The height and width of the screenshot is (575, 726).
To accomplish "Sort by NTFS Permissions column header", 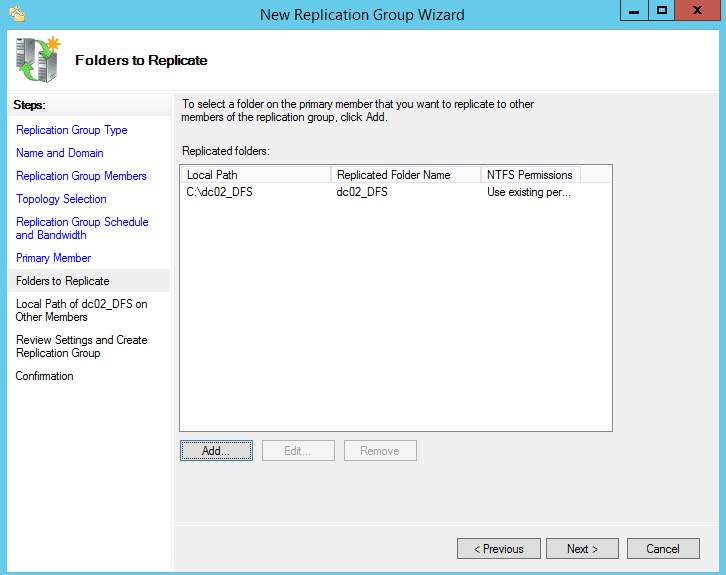I will 531,175.
